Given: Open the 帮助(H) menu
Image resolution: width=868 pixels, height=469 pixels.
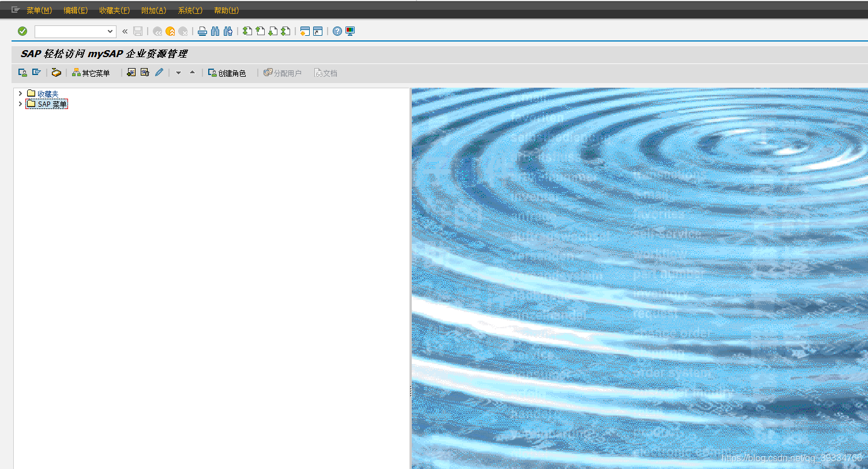Looking at the screenshot, I should (226, 10).
